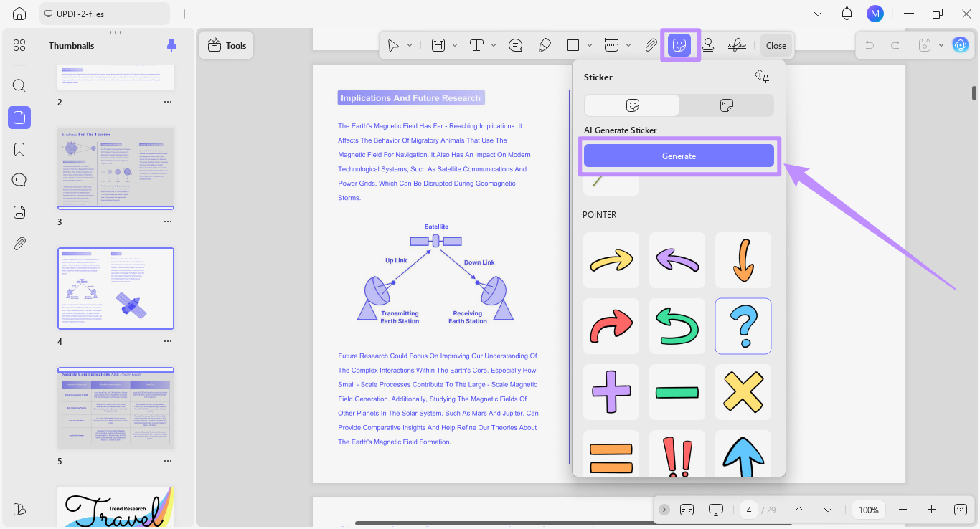
Task: Open the tab list dropdown in title bar
Action: tap(819, 14)
